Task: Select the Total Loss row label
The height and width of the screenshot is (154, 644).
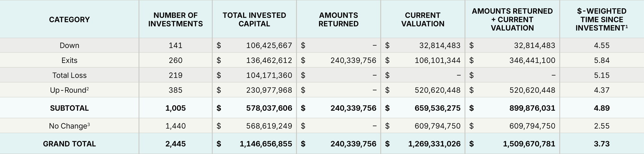Action: (69, 75)
